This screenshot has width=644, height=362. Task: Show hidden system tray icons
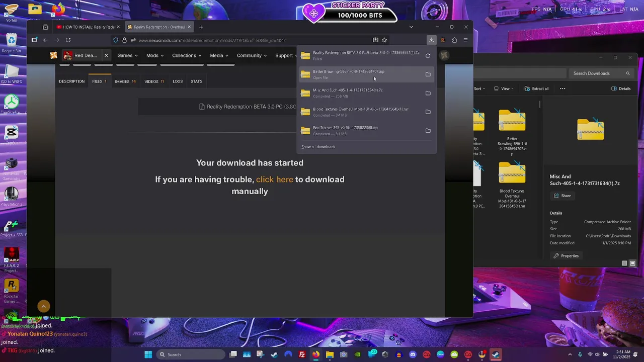point(570,354)
